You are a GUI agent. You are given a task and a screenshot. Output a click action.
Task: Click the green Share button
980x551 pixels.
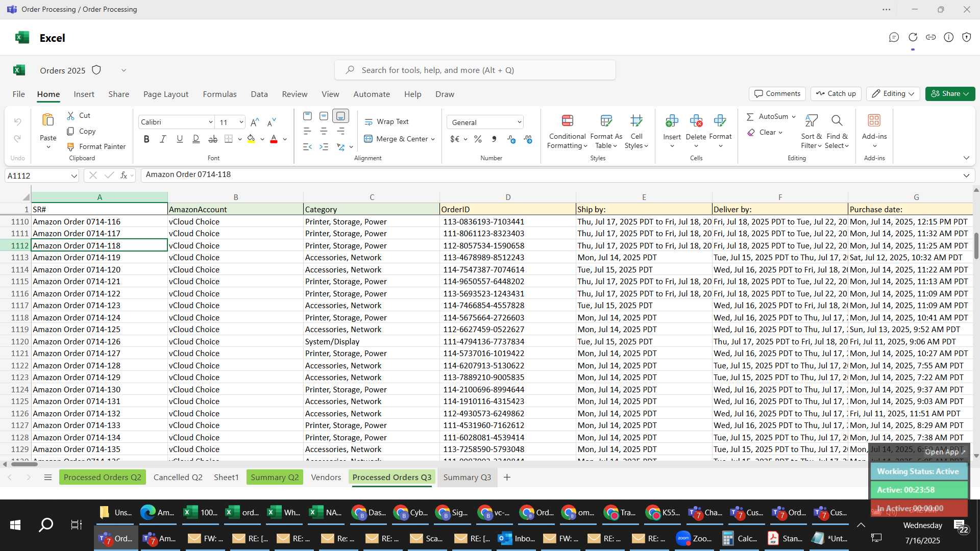pos(950,93)
